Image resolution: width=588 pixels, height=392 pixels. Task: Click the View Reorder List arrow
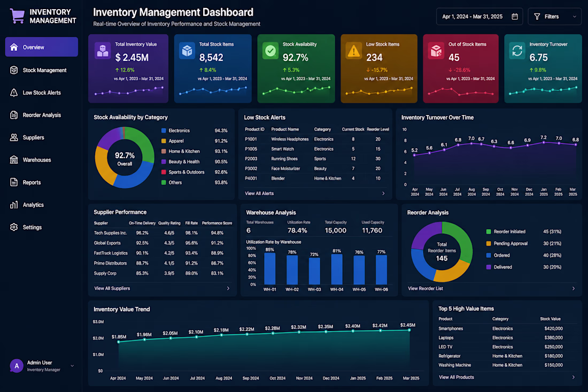[574, 288]
